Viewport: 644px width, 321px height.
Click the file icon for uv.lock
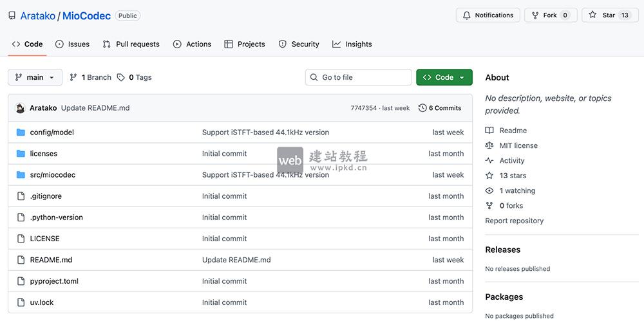click(x=21, y=302)
